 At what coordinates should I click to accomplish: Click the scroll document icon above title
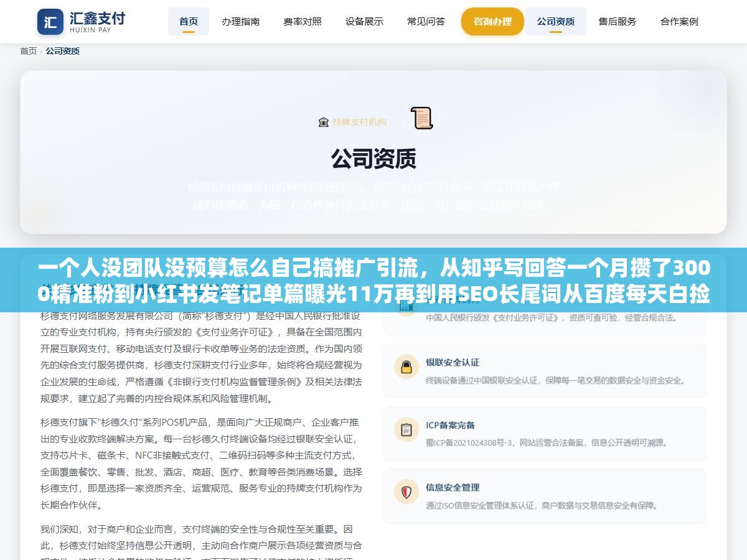[x=421, y=118]
